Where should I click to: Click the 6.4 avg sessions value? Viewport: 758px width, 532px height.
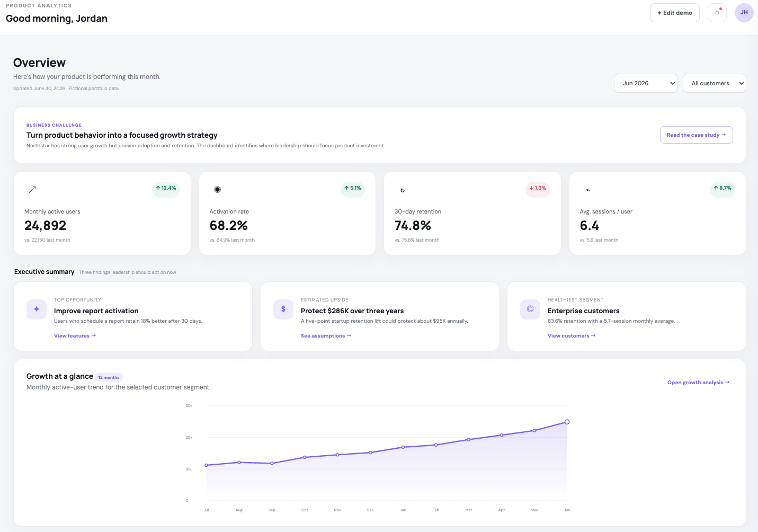[590, 226]
